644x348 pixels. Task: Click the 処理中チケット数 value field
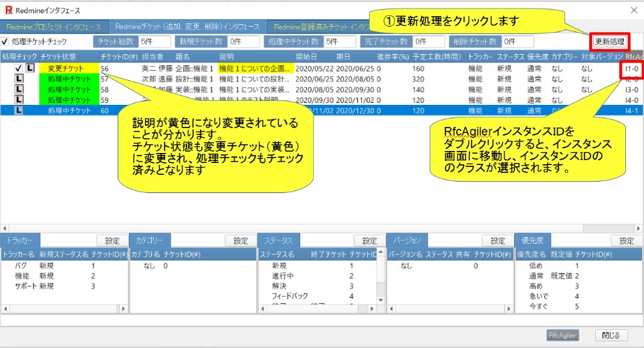point(340,41)
